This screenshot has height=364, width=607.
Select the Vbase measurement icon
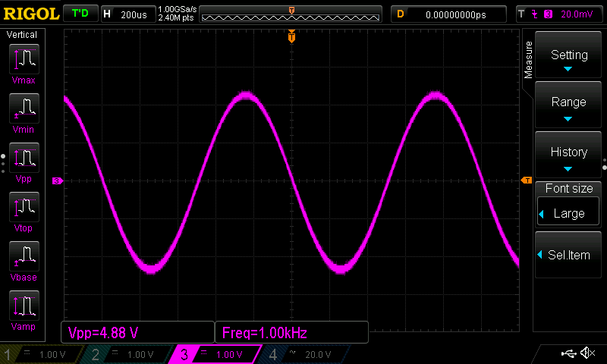point(24,256)
